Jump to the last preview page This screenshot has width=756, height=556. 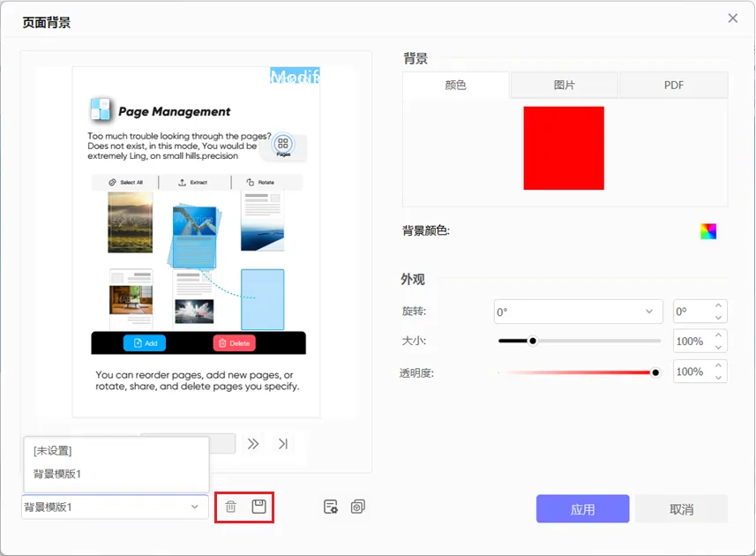click(283, 444)
